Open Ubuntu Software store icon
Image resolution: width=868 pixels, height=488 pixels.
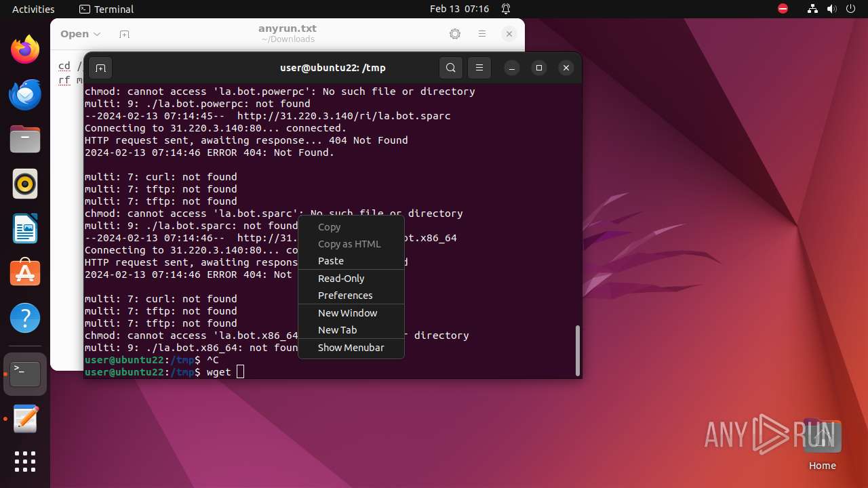pos(25,274)
